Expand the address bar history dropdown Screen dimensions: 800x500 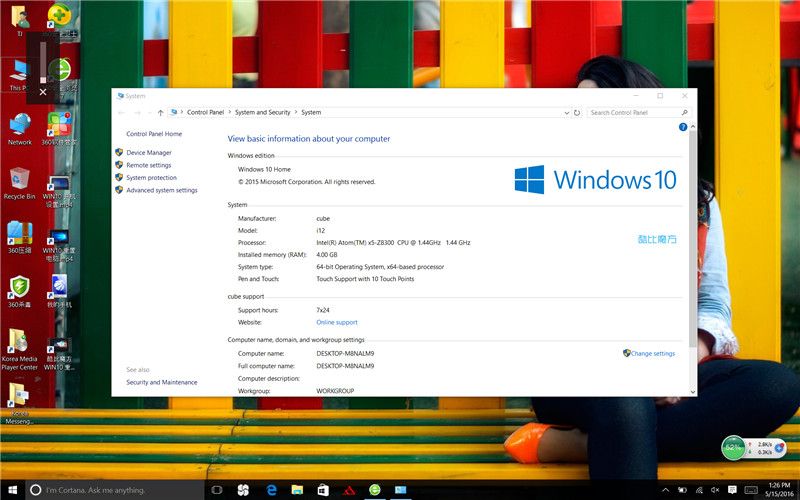pyautogui.click(x=566, y=113)
